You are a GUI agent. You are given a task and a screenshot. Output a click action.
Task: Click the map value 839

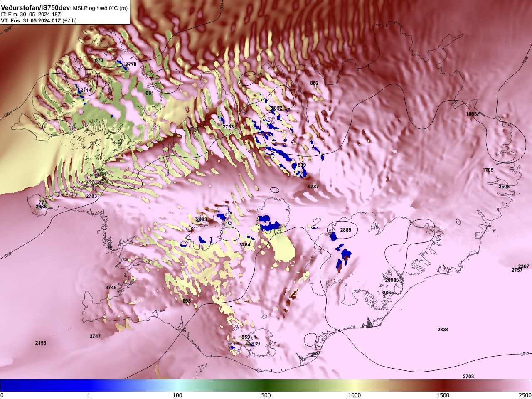pos(302,165)
